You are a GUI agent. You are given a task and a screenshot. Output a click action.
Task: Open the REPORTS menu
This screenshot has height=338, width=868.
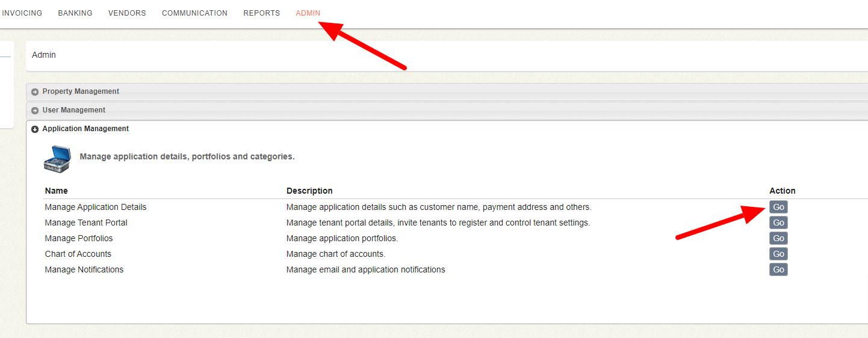tap(262, 13)
